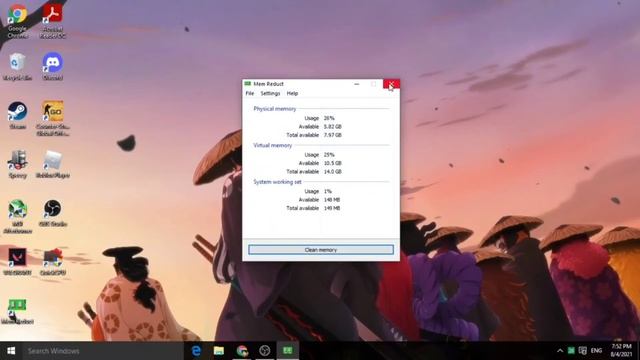The image size is (640, 360).
Task: Open network status tray icon
Action: coord(583,351)
